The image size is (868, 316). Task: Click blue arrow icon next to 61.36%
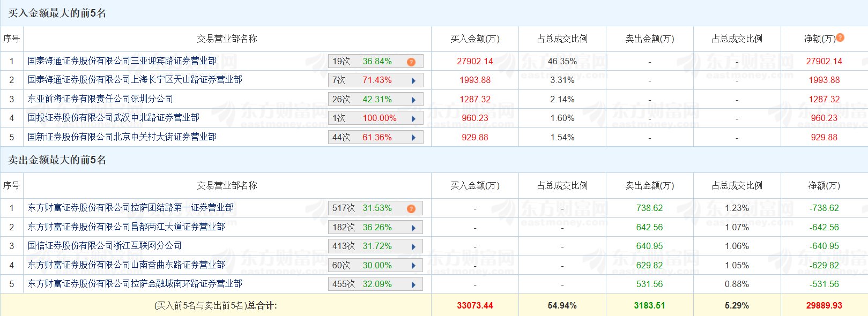(x=413, y=138)
